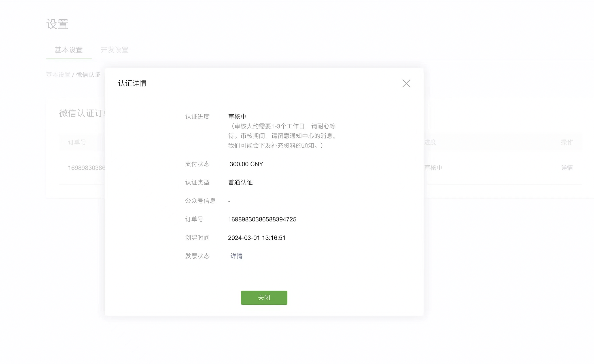This screenshot has height=364, width=594.
Task: Click order number 169898303865883­94725 in dialog
Action: pyautogui.click(x=262, y=219)
